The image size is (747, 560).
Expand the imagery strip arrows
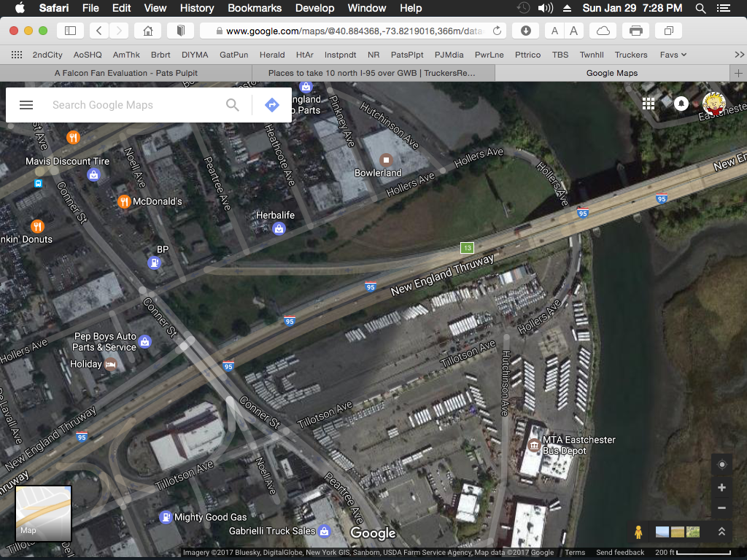point(721,532)
